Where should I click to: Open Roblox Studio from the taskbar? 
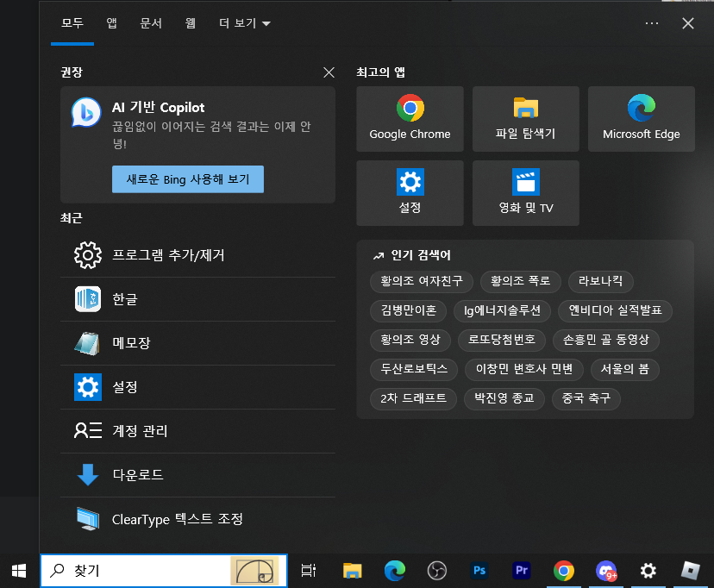point(691,571)
